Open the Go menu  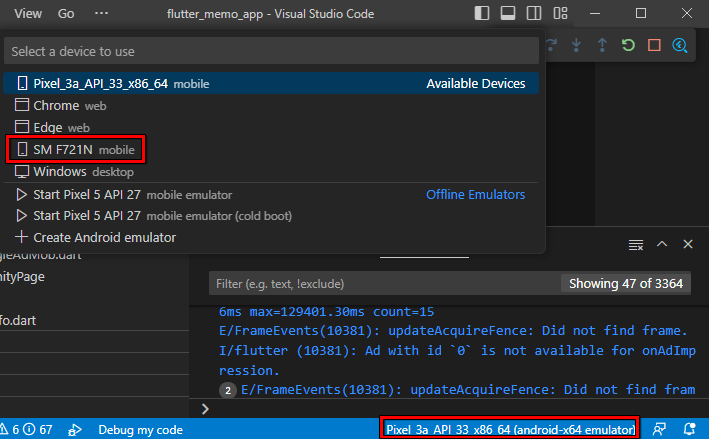coord(66,14)
